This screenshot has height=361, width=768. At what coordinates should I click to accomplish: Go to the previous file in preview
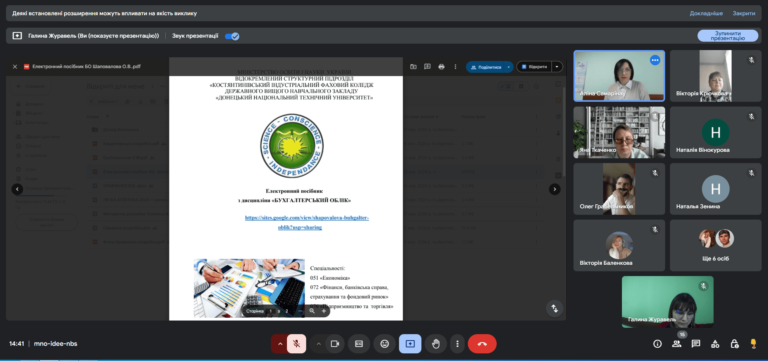point(17,189)
